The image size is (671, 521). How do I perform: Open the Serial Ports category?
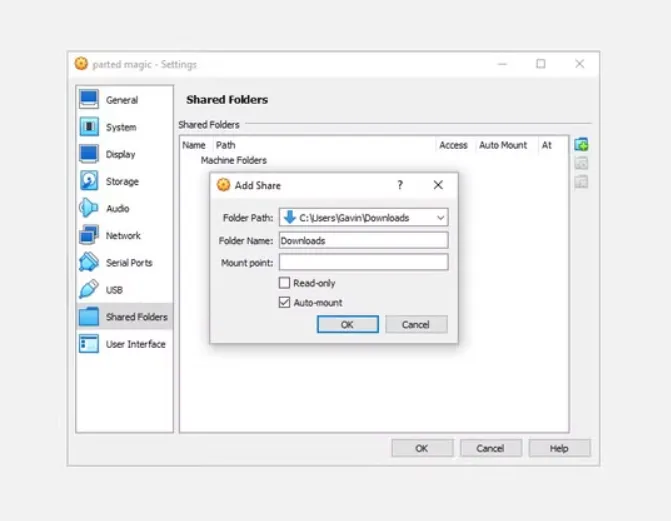tap(128, 263)
